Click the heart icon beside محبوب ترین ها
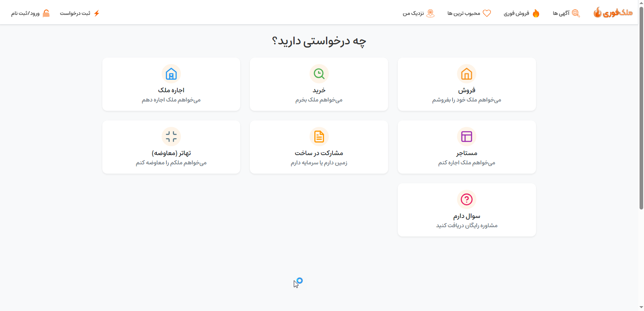 coord(487,13)
